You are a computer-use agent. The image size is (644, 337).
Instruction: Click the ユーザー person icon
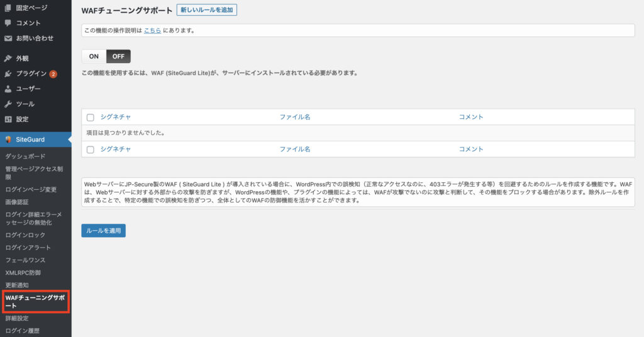(x=8, y=89)
